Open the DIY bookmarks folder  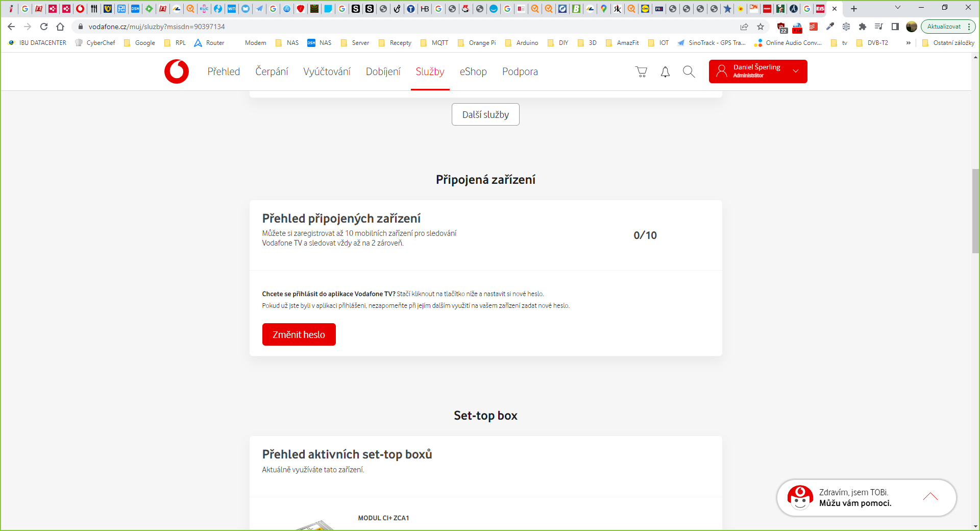[558, 43]
